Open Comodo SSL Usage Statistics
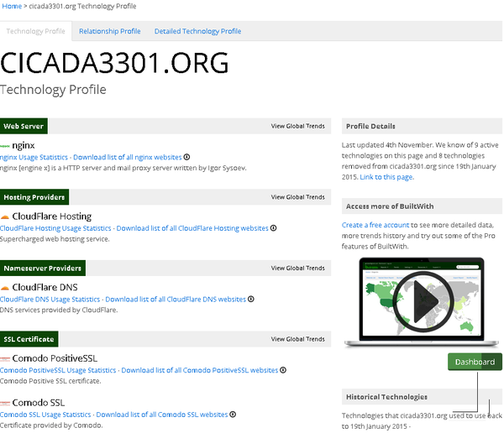The image size is (504, 433). coord(45,415)
